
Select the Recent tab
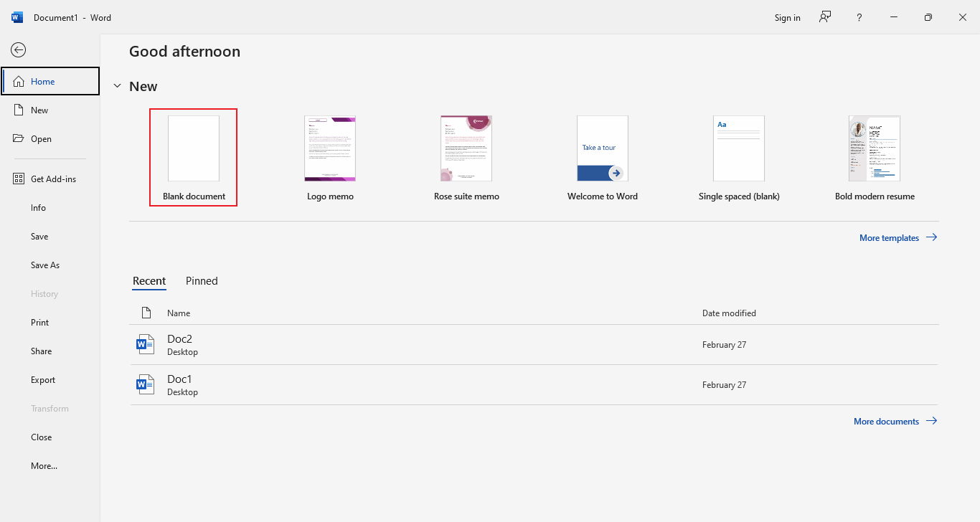click(149, 280)
